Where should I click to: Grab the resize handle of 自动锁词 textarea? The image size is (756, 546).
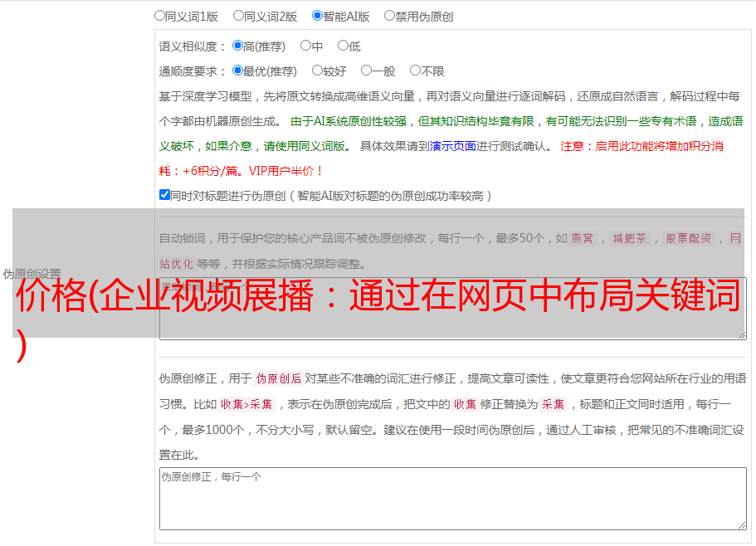(741, 334)
